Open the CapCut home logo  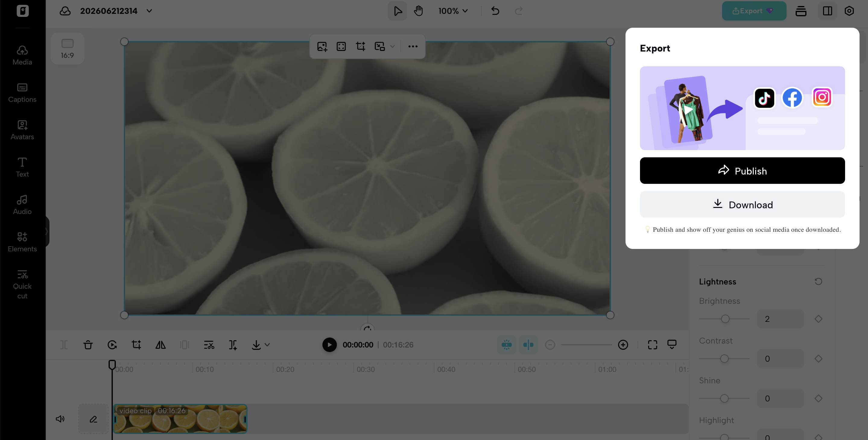(23, 11)
